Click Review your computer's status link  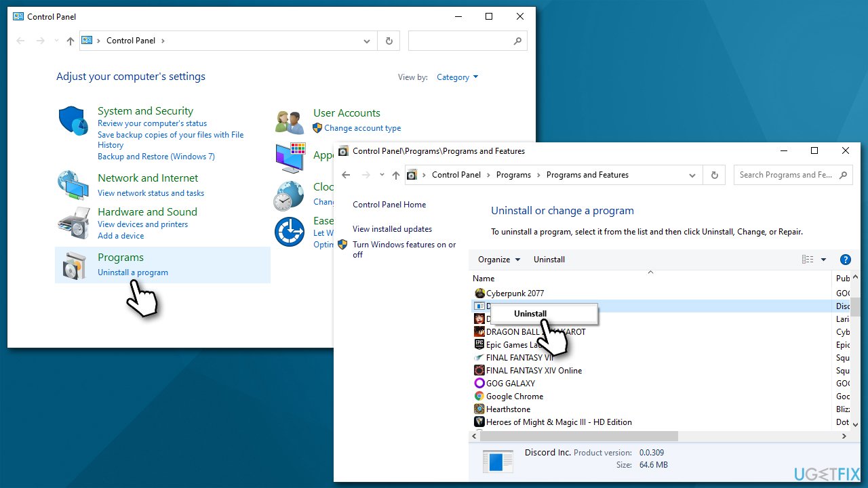pyautogui.click(x=152, y=123)
